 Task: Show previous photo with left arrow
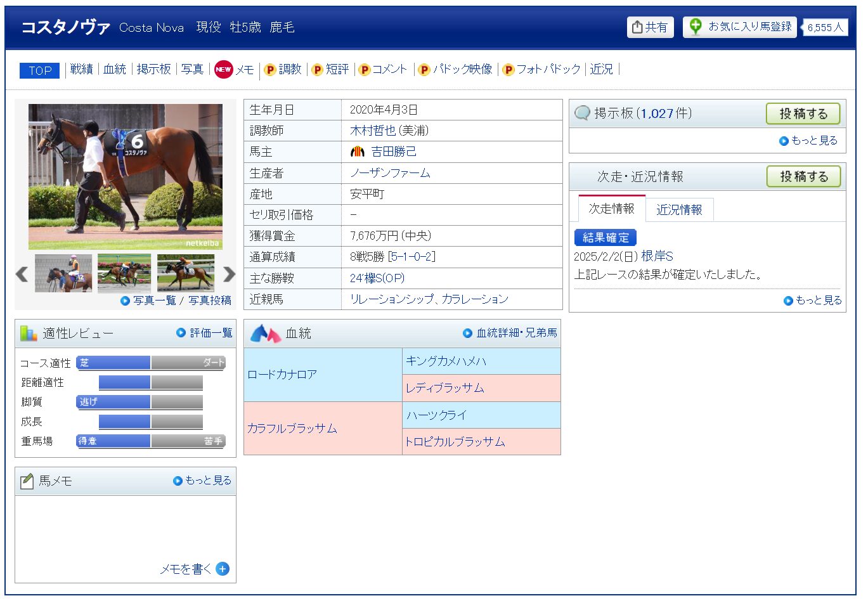[x=22, y=274]
